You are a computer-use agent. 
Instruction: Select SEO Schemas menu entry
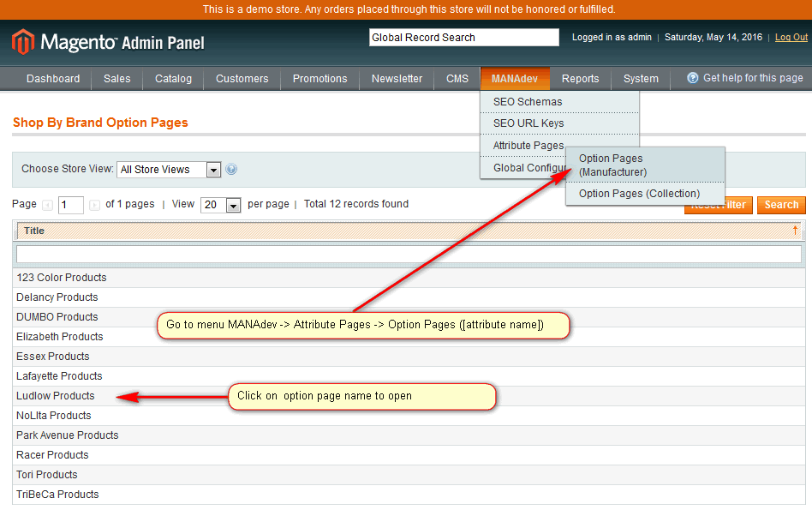tap(559, 102)
